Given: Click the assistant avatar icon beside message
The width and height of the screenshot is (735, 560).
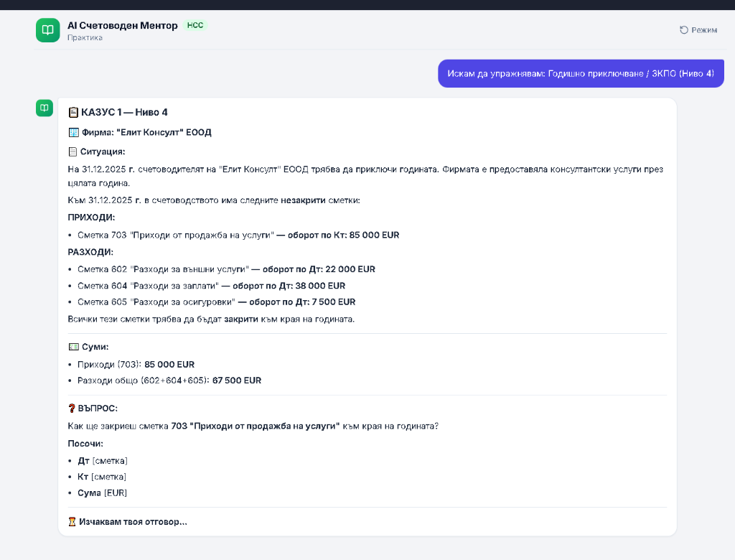Looking at the screenshot, I should (x=45, y=108).
